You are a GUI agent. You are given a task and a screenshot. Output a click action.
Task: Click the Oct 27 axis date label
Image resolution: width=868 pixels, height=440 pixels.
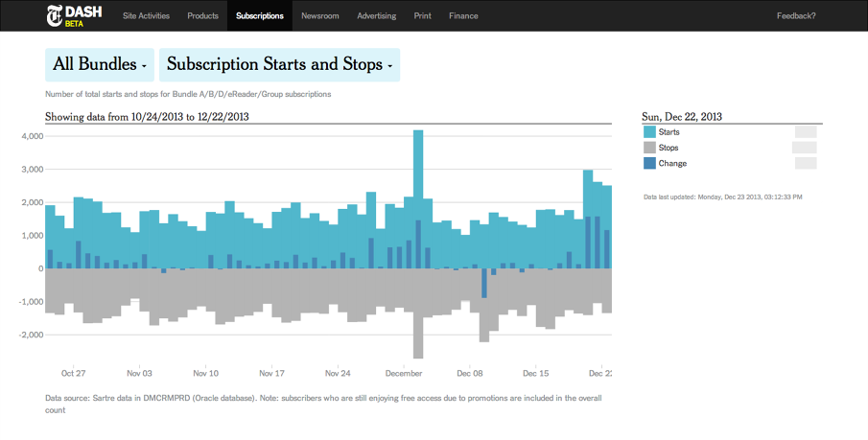pos(74,373)
